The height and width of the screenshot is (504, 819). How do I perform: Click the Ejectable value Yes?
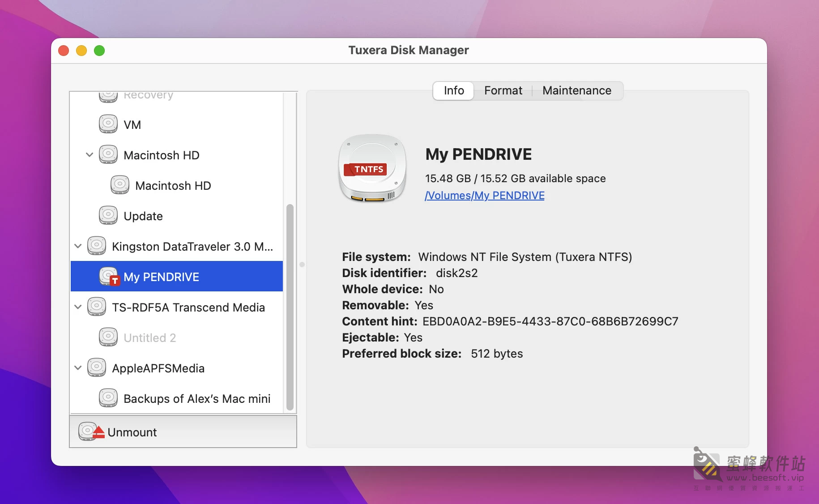pyautogui.click(x=413, y=337)
